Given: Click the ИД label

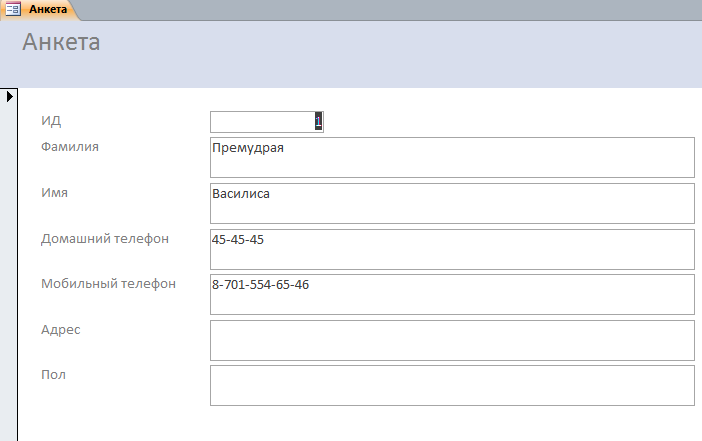Looking at the screenshot, I should (51, 120).
